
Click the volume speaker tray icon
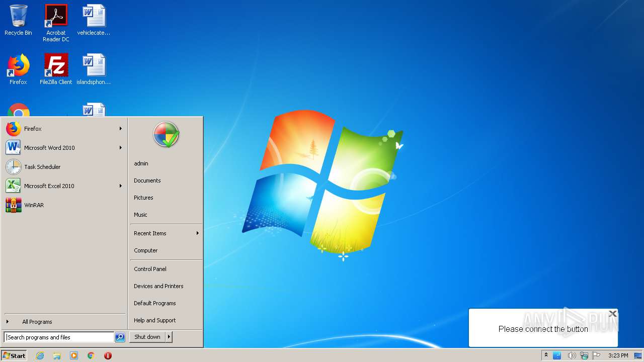[x=572, y=355]
